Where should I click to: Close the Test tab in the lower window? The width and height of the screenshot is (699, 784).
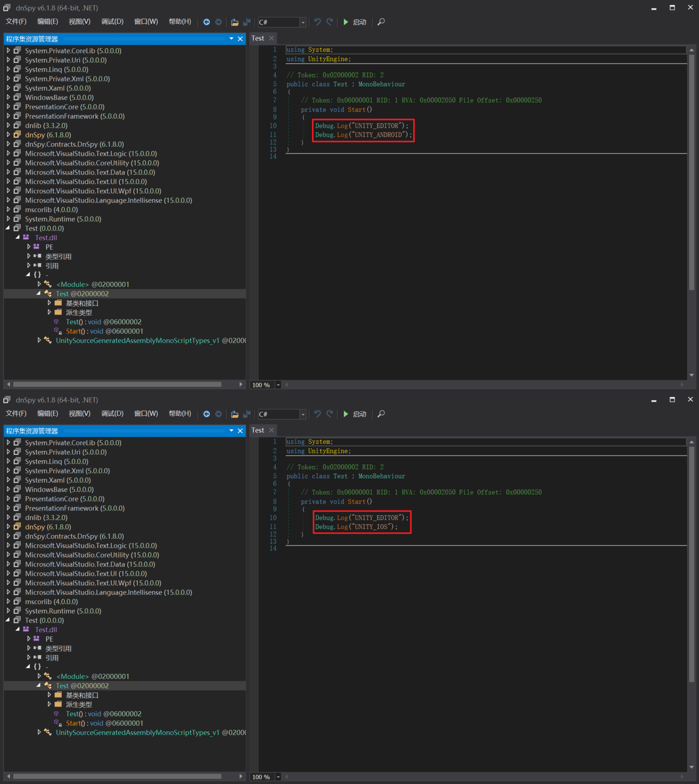tap(271, 430)
